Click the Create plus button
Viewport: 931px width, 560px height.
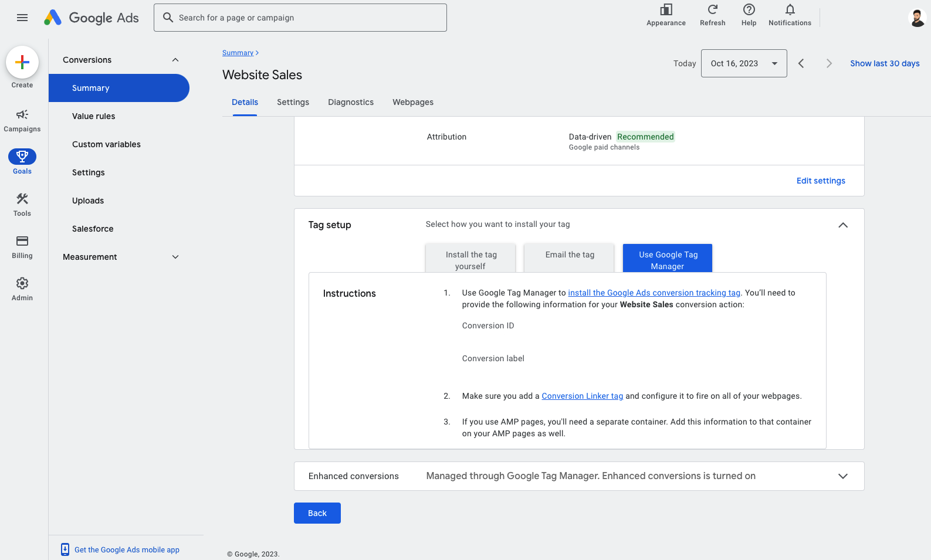(22, 62)
